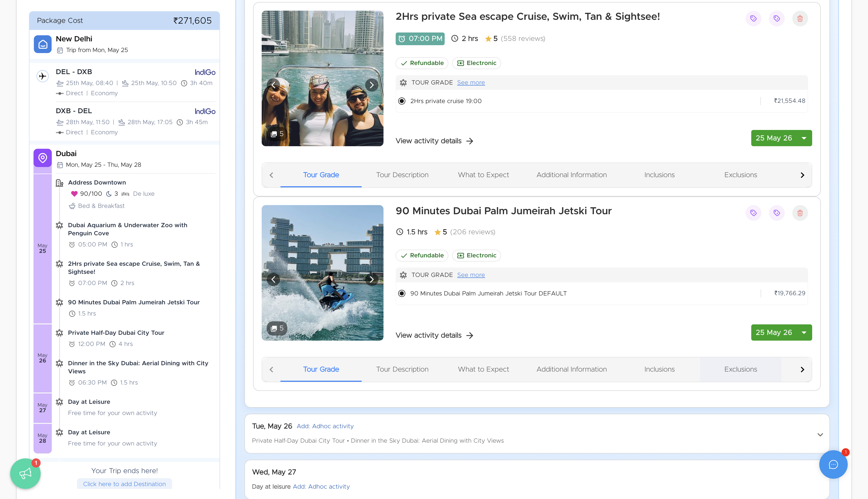Image resolution: width=868 pixels, height=499 pixels.
Task: Open Additional Information tab on jetski card
Action: point(571,369)
